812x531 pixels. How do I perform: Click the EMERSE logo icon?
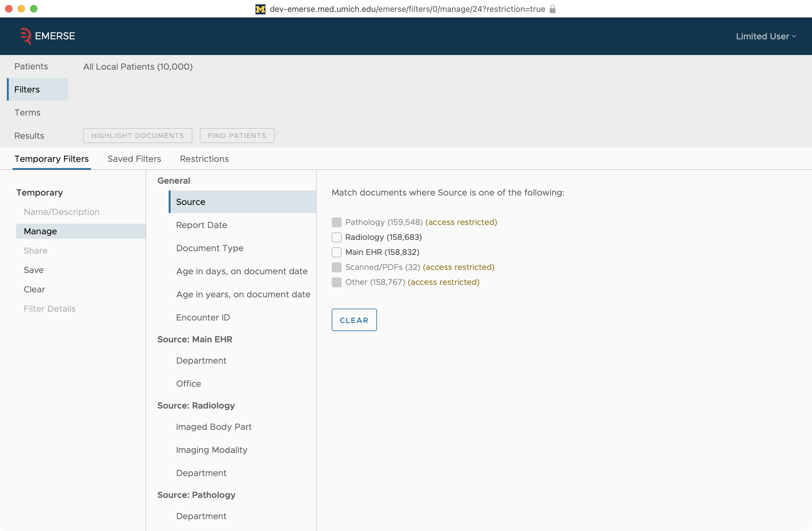pos(25,36)
